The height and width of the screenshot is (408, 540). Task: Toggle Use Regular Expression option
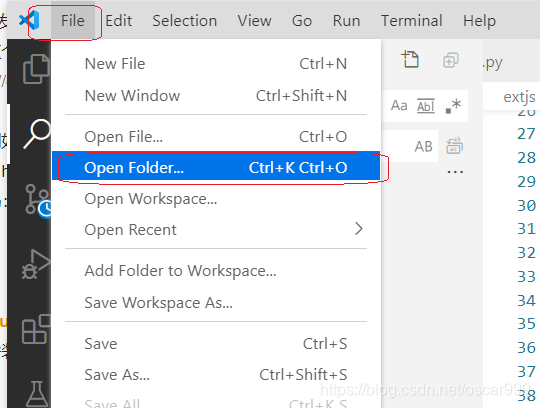tap(453, 106)
